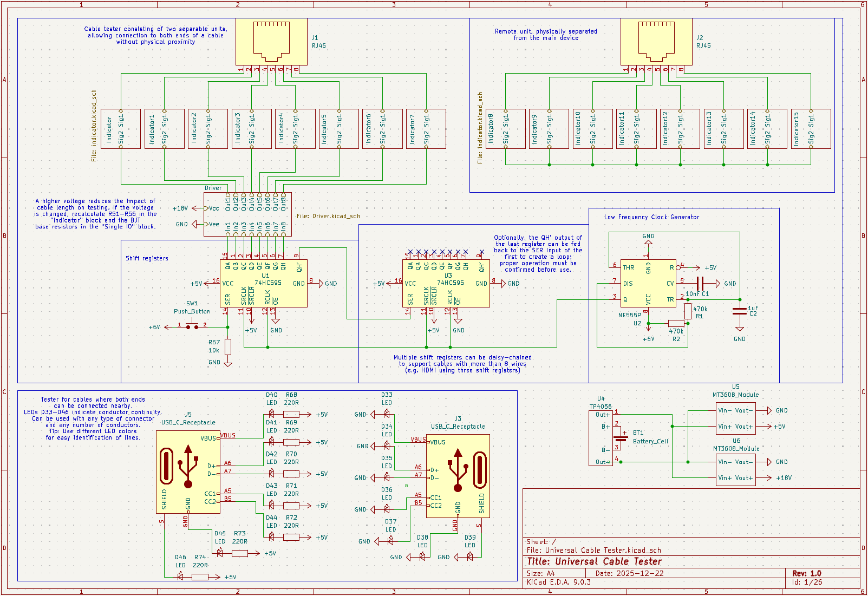Select capacitor C1 10nF symbol

(700, 283)
